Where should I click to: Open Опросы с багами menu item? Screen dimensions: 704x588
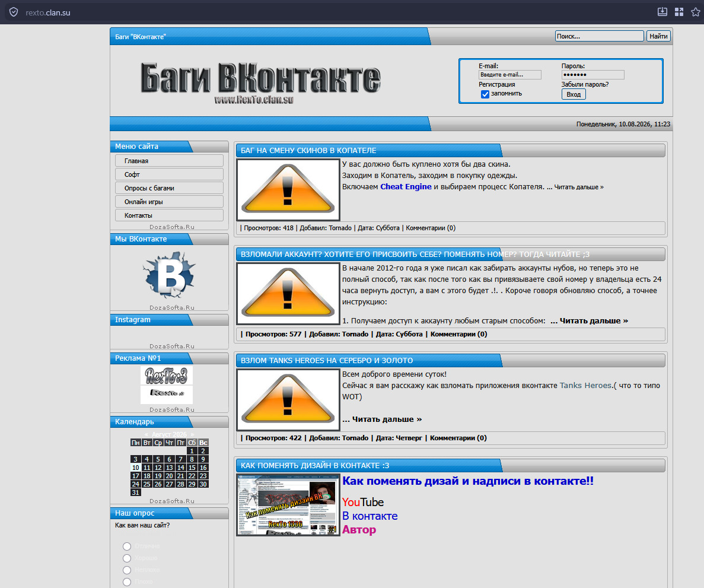coord(169,188)
